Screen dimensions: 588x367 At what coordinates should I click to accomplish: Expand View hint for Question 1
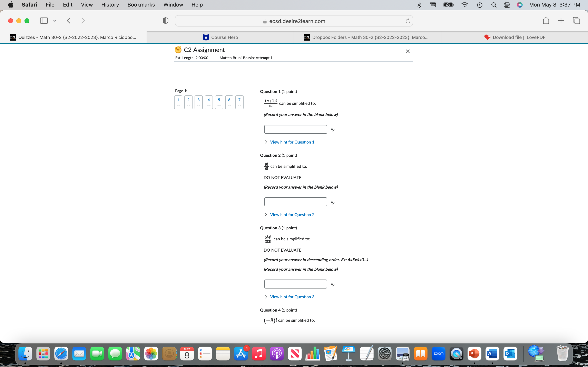coord(292,142)
